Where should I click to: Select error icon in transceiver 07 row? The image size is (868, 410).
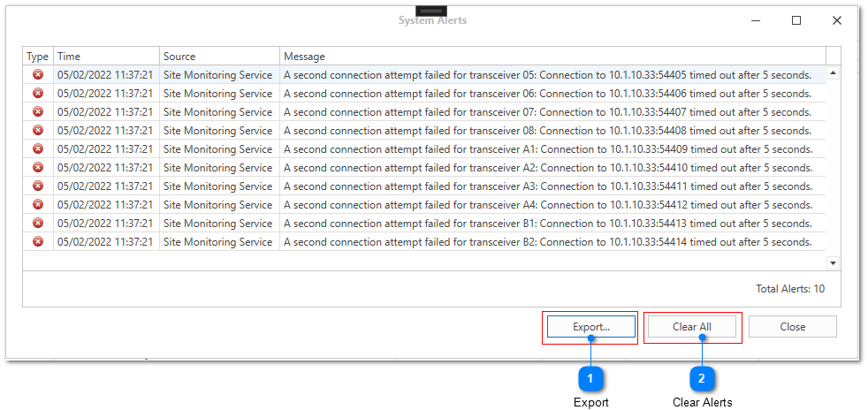(x=38, y=111)
